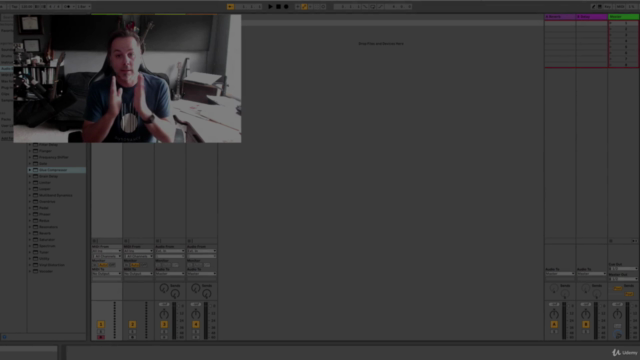The image size is (640, 360).
Task: Open Track 3 Audio To dropdown
Action: pyautogui.click(x=170, y=274)
